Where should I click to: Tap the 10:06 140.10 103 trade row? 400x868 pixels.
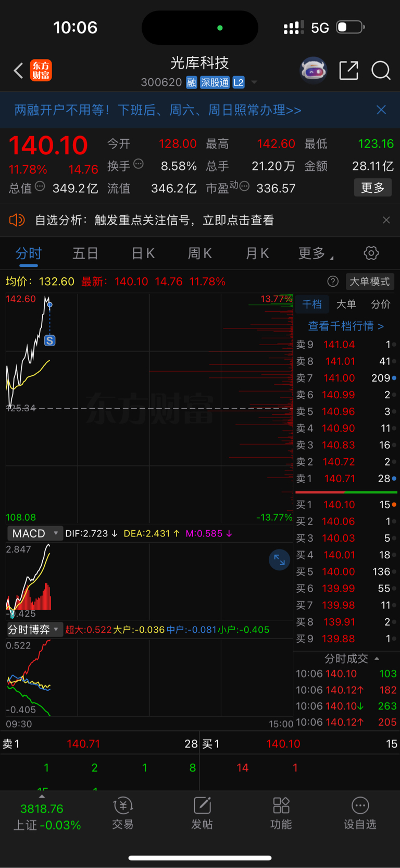pos(346,674)
